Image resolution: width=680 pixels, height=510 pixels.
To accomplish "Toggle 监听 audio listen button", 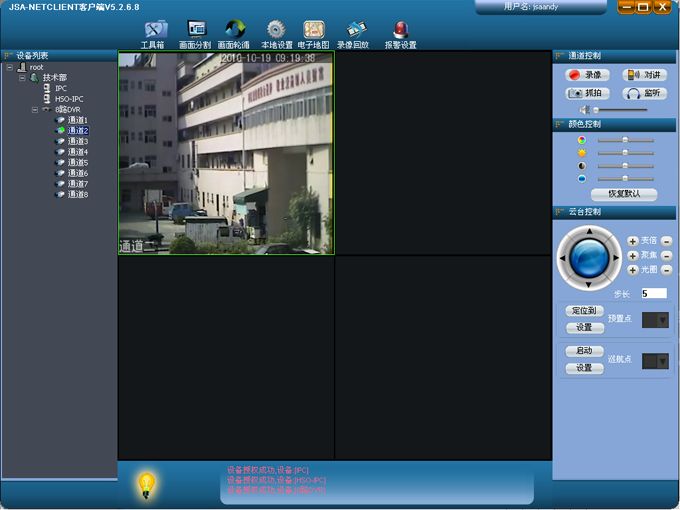I will click(x=645, y=93).
